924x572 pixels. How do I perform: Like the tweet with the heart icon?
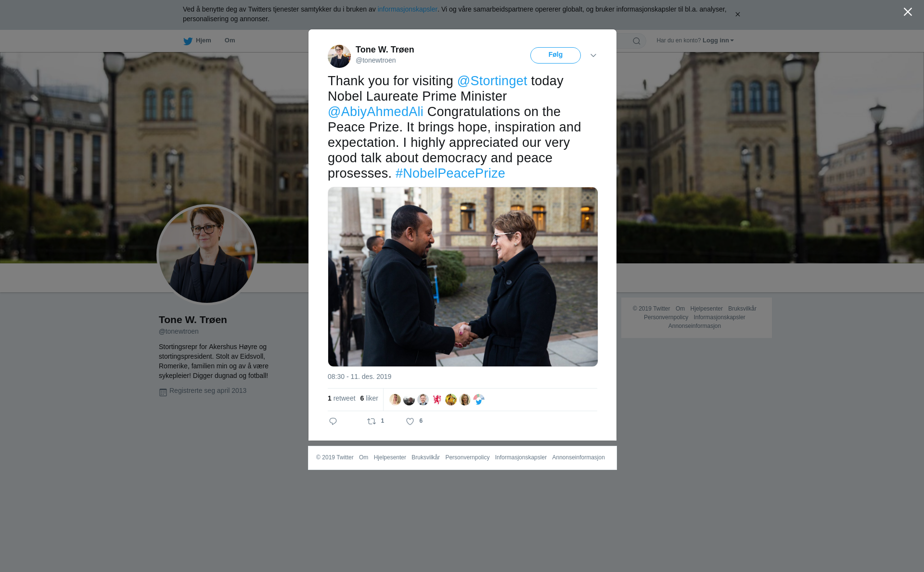tap(410, 421)
